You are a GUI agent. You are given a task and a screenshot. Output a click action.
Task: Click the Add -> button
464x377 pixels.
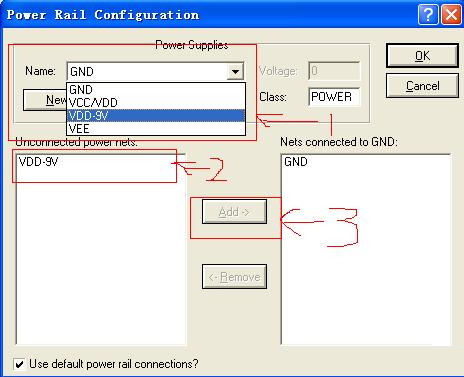pyautogui.click(x=234, y=212)
